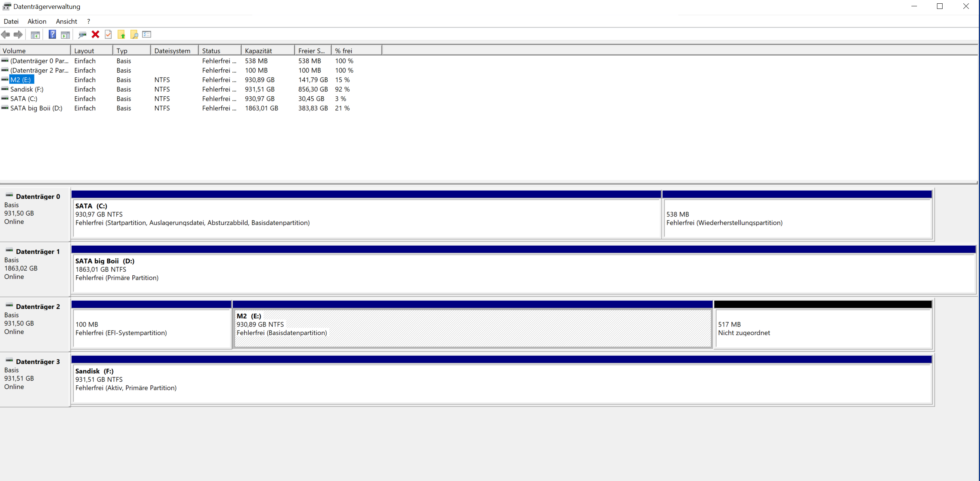Open the Datei menu
The image size is (980, 481).
(x=11, y=21)
